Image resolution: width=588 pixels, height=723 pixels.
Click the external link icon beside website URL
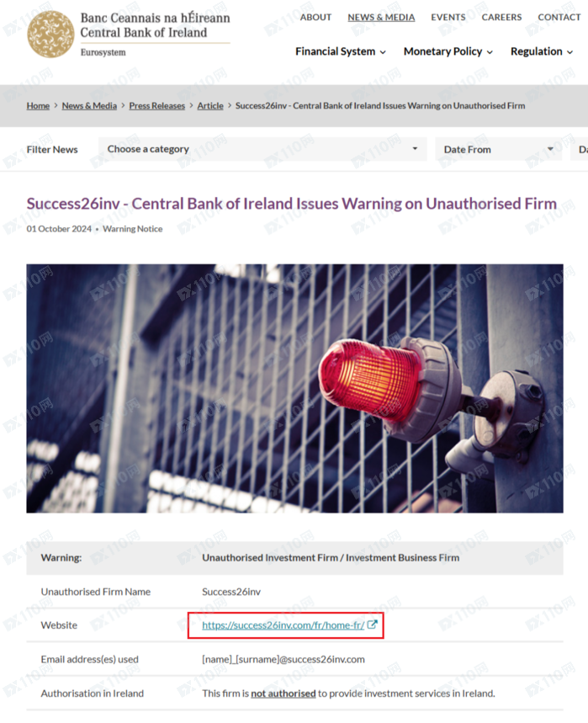(373, 625)
